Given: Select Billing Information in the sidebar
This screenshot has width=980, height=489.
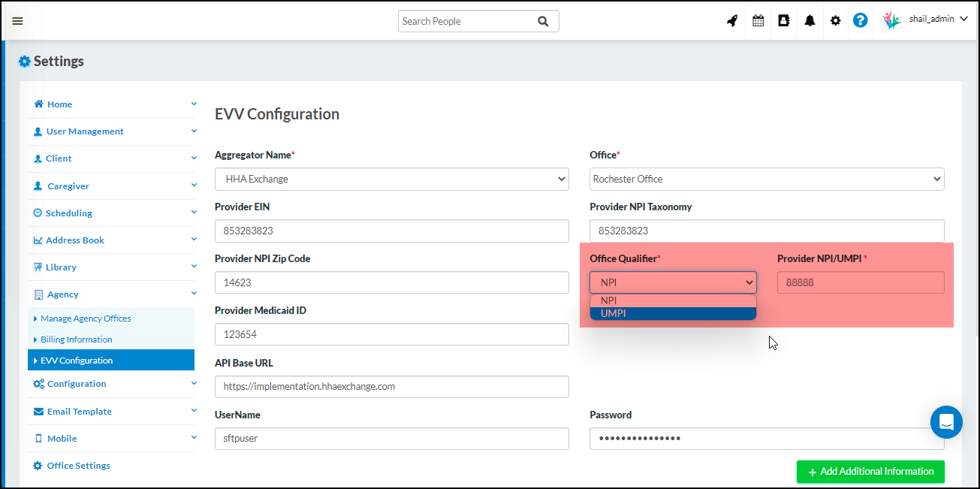Looking at the screenshot, I should pos(77,340).
